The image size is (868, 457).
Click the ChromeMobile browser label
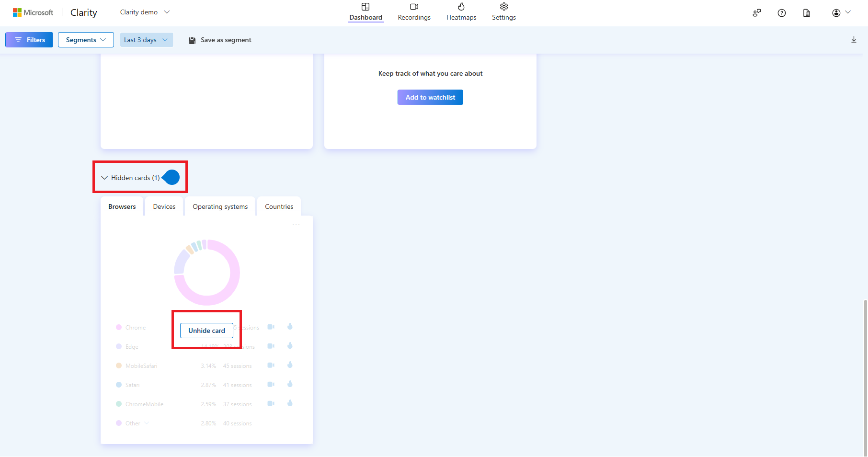click(144, 404)
